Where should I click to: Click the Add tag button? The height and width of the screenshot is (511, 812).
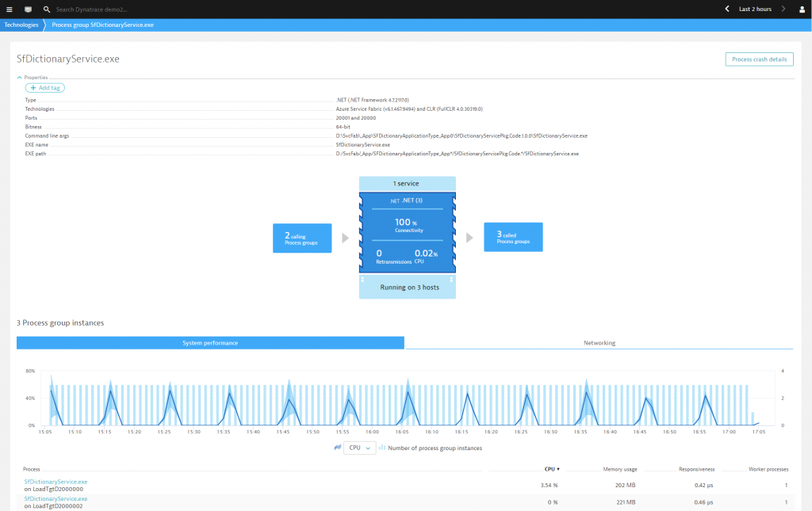[x=45, y=88]
